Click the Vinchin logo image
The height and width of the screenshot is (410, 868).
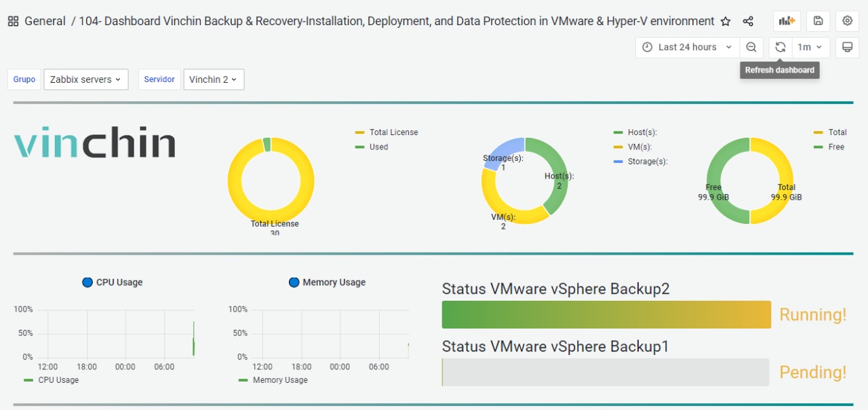tap(94, 142)
